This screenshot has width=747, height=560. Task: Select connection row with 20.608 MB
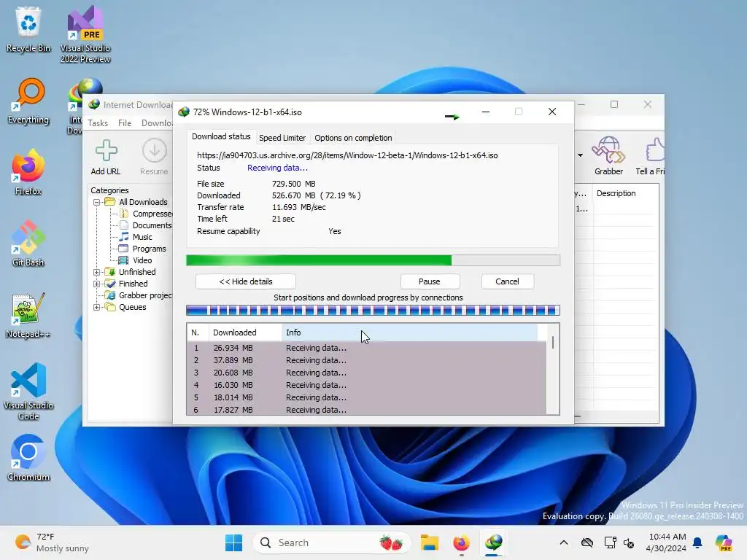point(367,373)
